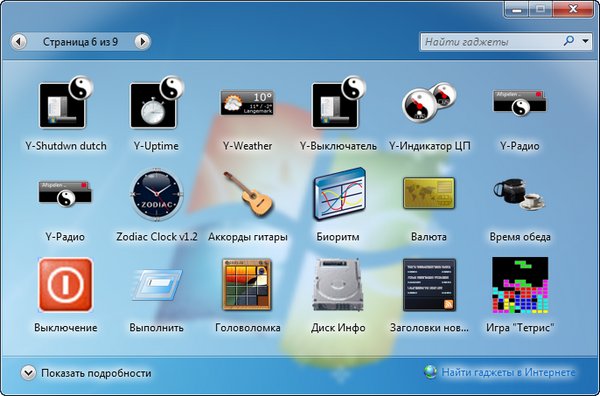
Task: Maximize the gadget gallery window
Action: pyautogui.click(x=540, y=9)
